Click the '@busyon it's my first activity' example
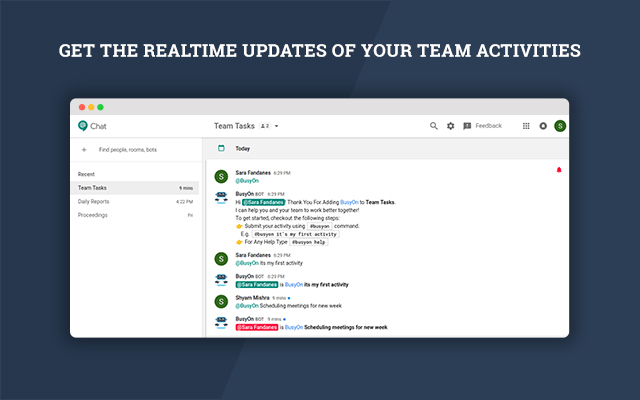 pyautogui.click(x=296, y=234)
